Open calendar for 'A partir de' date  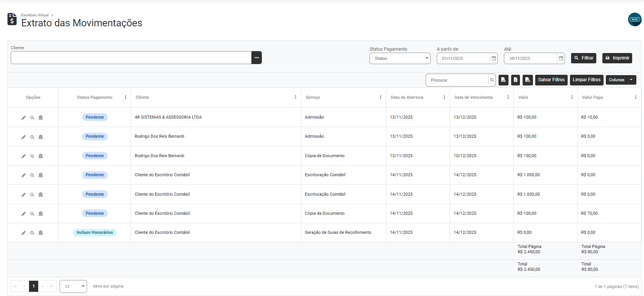coord(494,58)
